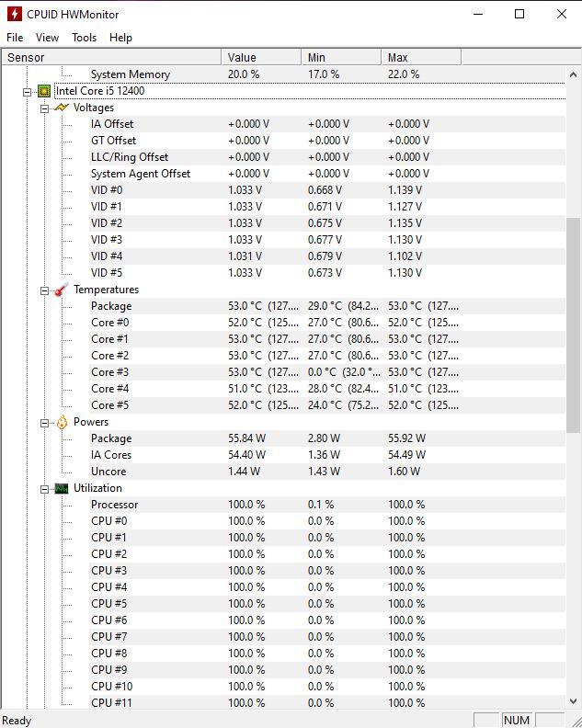Open the File menu
The width and height of the screenshot is (582, 728).
click(x=15, y=38)
